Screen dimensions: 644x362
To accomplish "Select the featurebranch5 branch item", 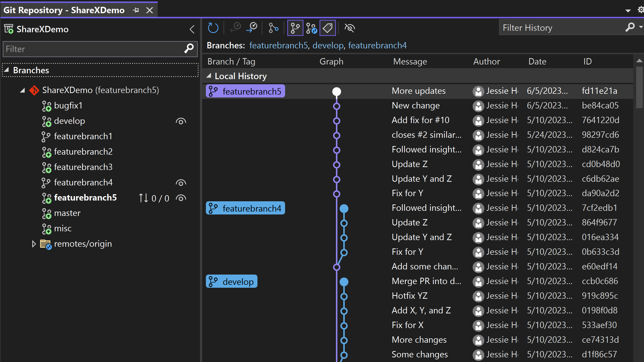I will 85,197.
